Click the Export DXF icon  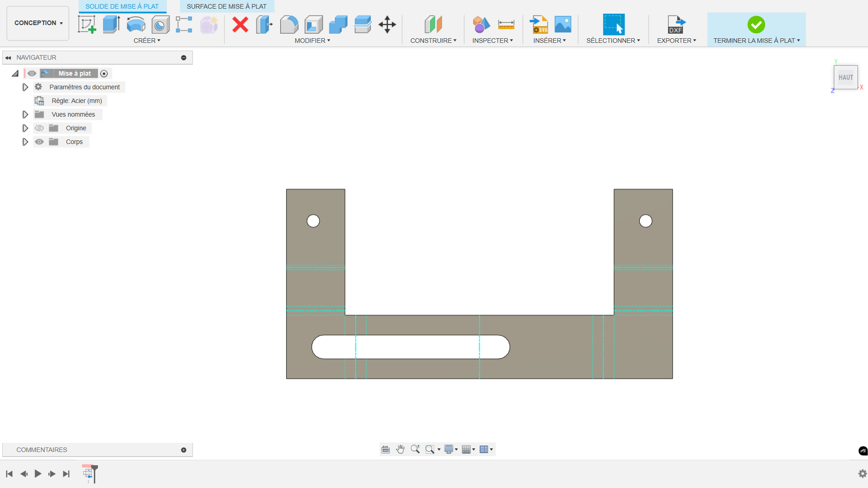click(676, 25)
